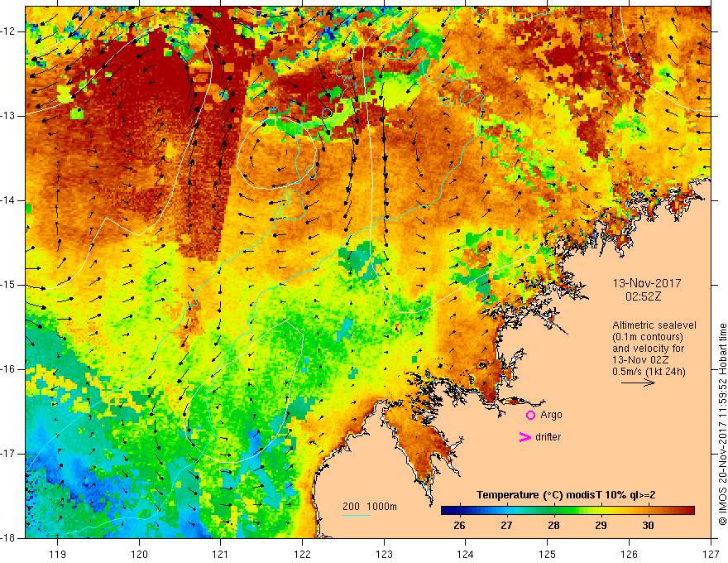
Task: Click the magenta Argo circle legend symbol
Action: [x=530, y=416]
